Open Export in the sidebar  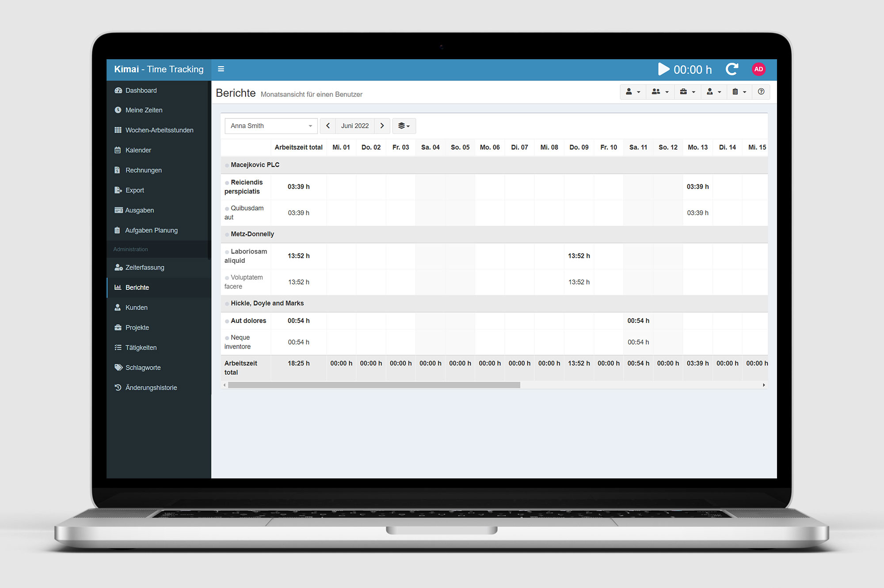(158, 190)
